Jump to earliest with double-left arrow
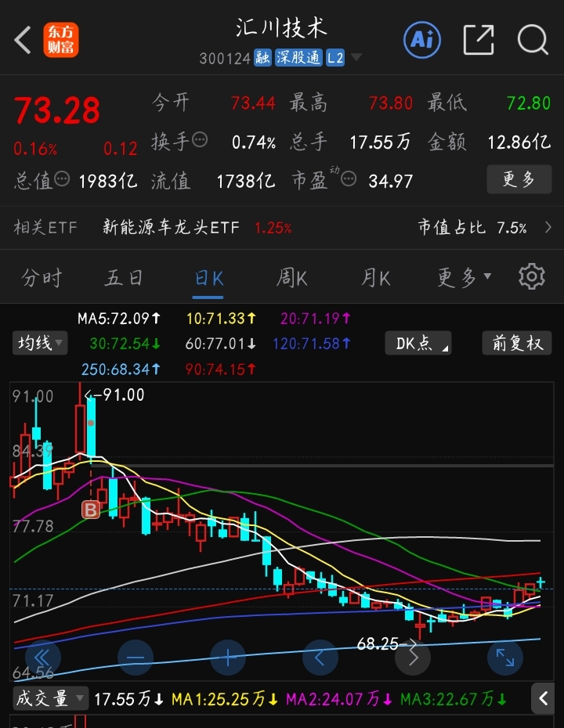This screenshot has height=728, width=564. (x=42, y=658)
